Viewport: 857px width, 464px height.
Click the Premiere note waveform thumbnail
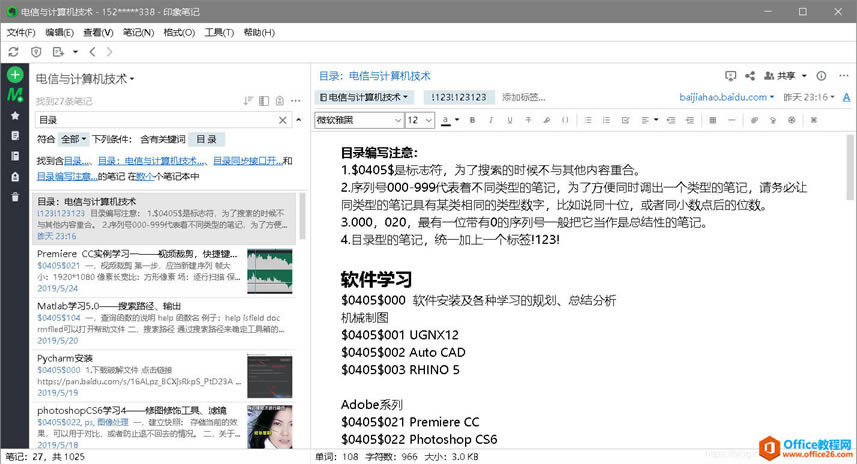(269, 271)
